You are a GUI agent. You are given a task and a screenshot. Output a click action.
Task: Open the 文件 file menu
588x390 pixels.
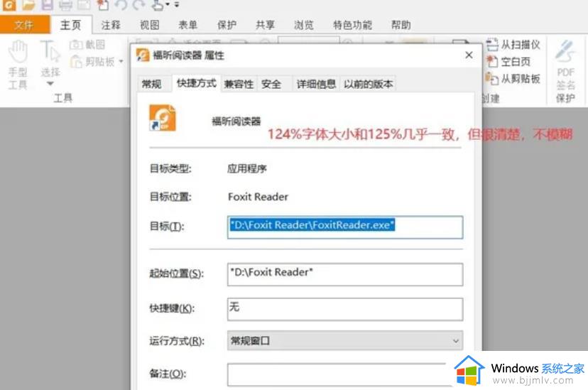click(x=24, y=25)
